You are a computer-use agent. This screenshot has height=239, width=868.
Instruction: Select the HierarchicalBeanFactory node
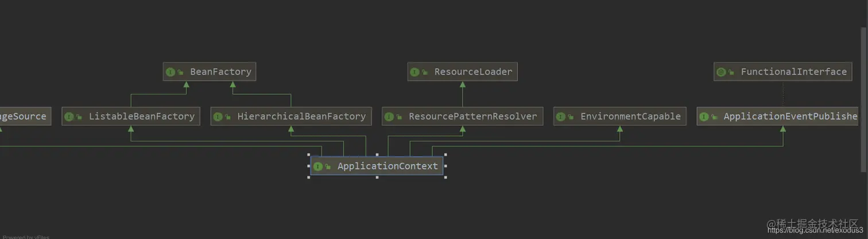pos(290,116)
